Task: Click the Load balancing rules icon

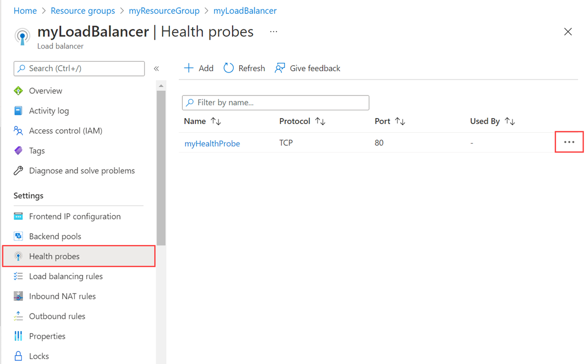Action: [18, 276]
